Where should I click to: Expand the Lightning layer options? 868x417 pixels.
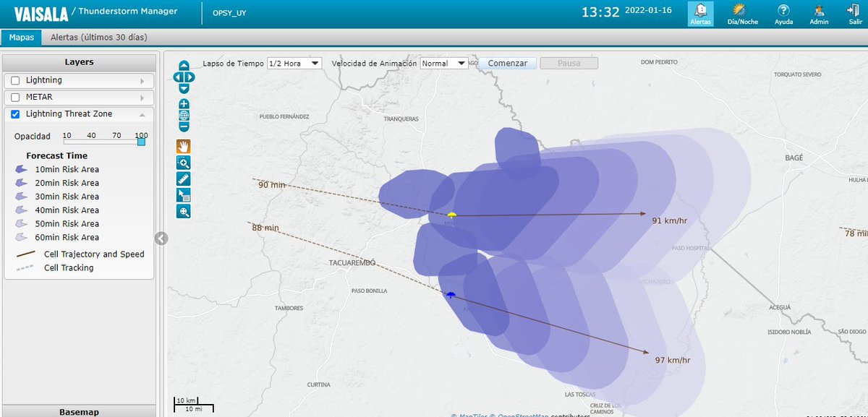[142, 81]
